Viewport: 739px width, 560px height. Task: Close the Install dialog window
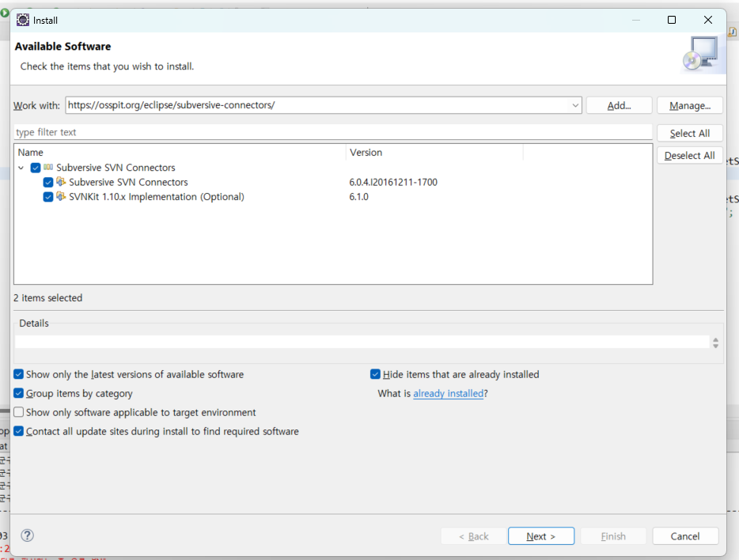[x=708, y=20]
